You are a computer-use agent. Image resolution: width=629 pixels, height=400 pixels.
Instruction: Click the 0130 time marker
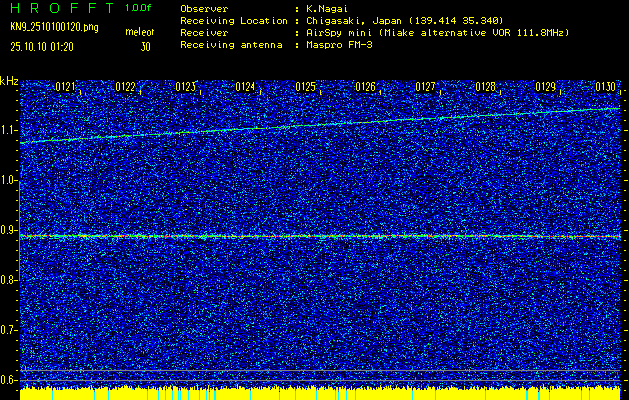tap(606, 88)
